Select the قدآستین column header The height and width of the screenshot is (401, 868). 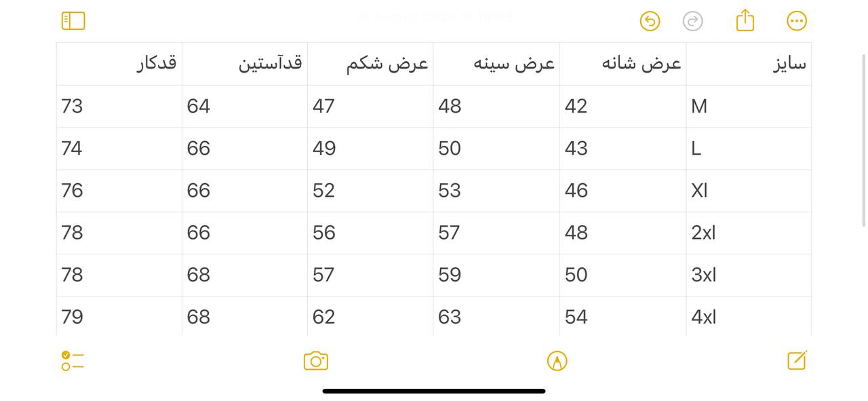(245, 64)
